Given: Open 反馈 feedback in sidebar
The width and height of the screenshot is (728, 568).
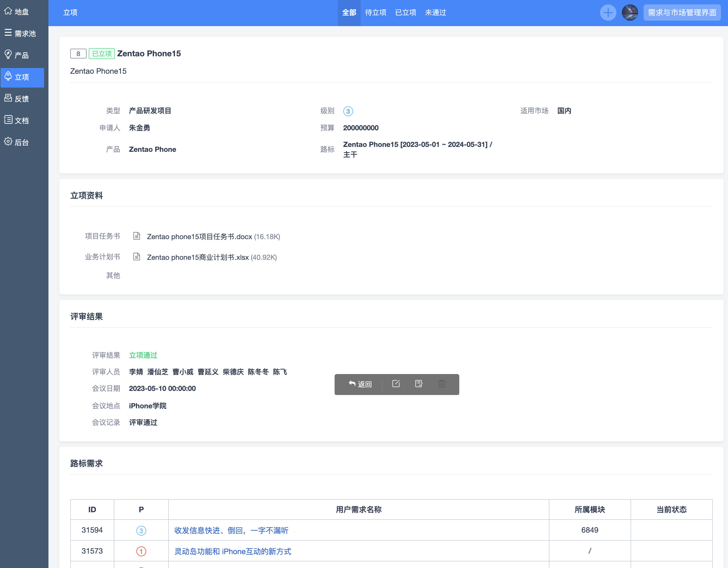Looking at the screenshot, I should coord(22,99).
